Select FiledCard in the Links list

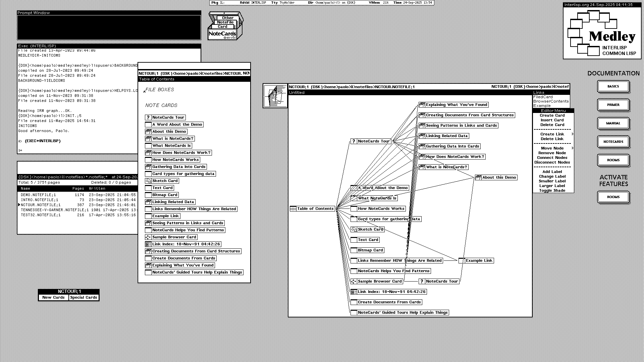(x=543, y=97)
